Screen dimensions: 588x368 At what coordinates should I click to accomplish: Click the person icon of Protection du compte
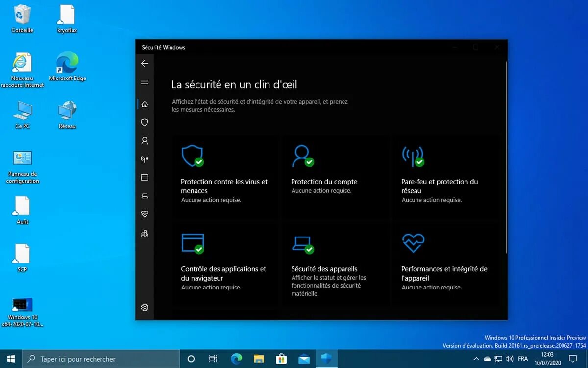(x=302, y=156)
